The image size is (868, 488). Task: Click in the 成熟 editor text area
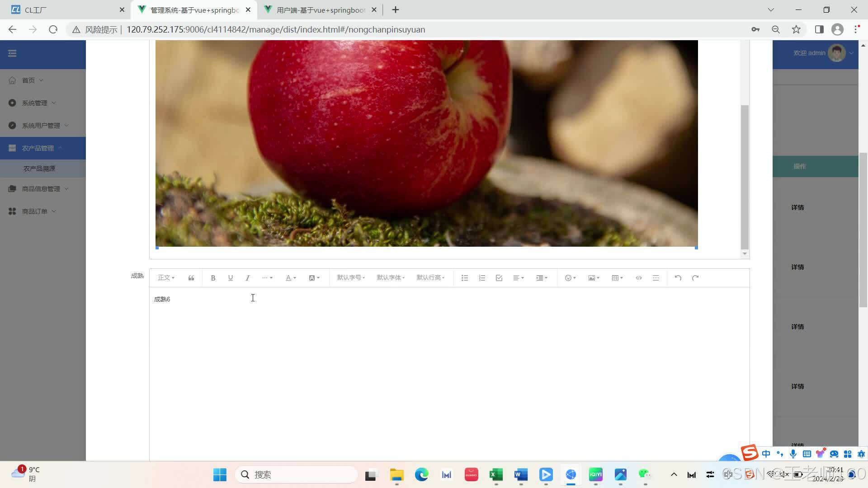point(448,361)
